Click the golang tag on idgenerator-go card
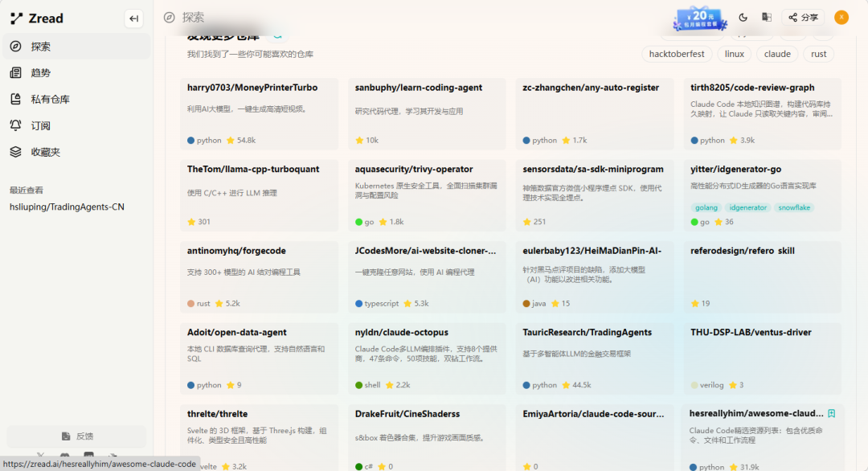The image size is (868, 471). tap(706, 207)
